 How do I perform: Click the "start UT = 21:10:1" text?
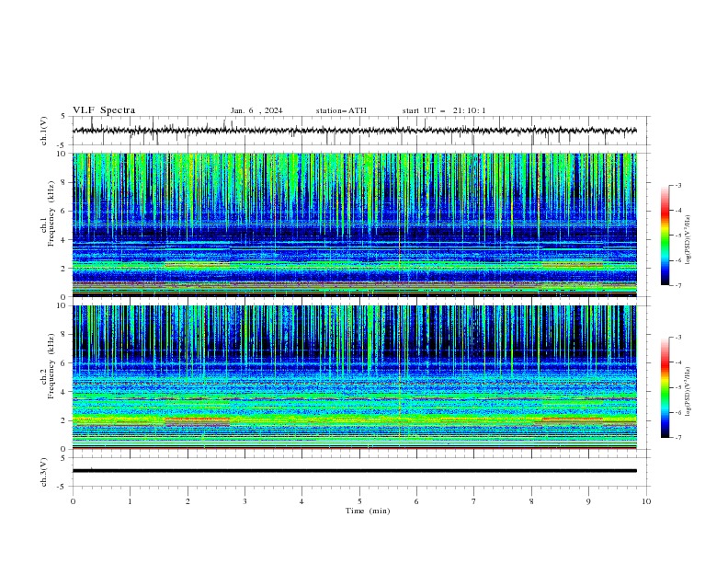coord(444,110)
